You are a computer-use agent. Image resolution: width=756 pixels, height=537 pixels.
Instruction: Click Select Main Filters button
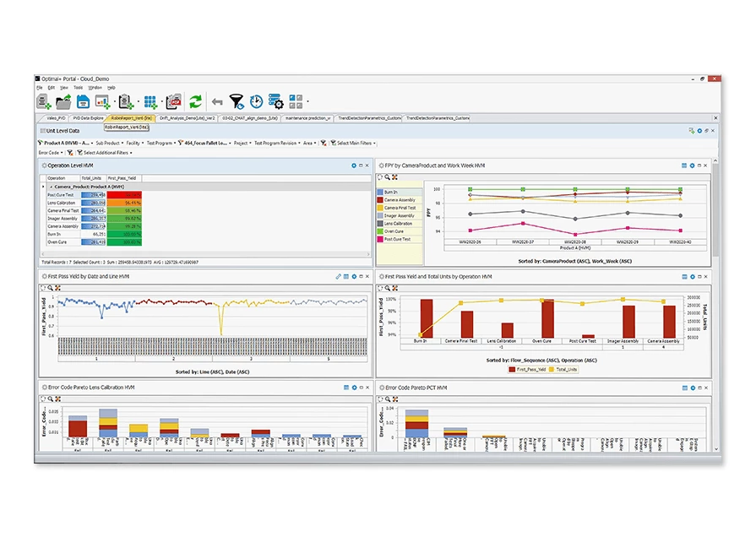click(353, 144)
